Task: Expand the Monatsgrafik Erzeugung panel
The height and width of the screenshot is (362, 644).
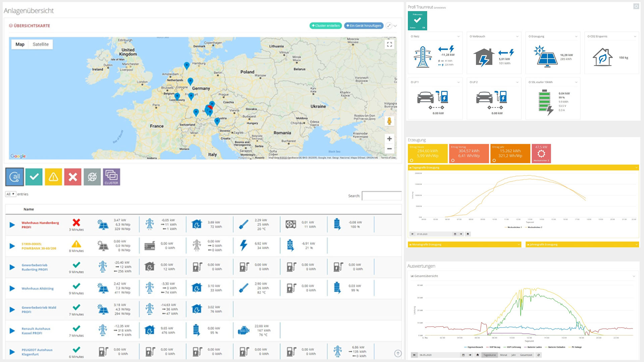Action: tap(465, 244)
